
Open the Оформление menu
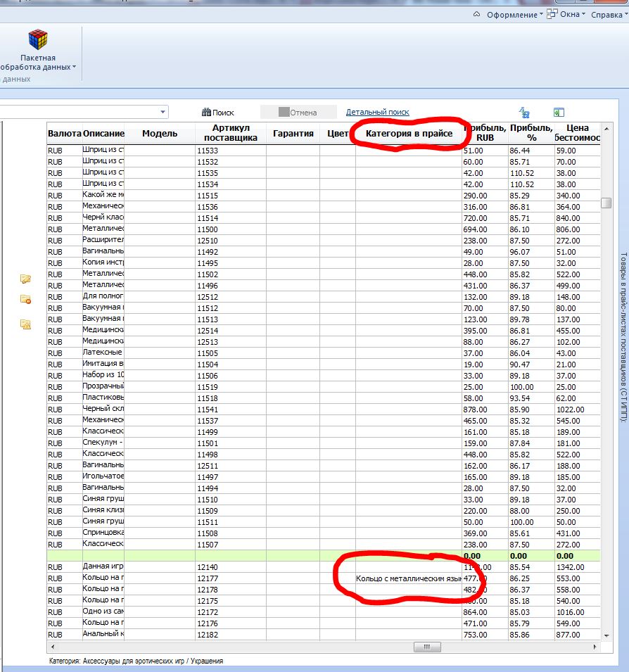(514, 15)
